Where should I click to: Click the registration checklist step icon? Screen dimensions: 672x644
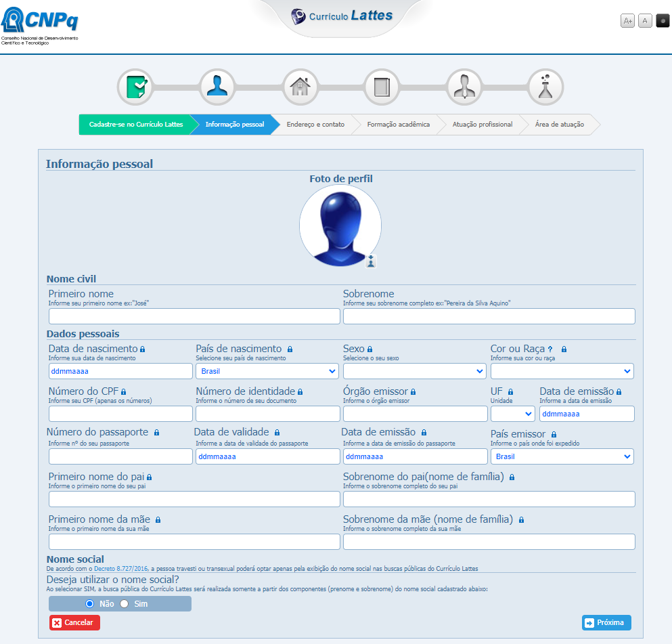(x=136, y=87)
